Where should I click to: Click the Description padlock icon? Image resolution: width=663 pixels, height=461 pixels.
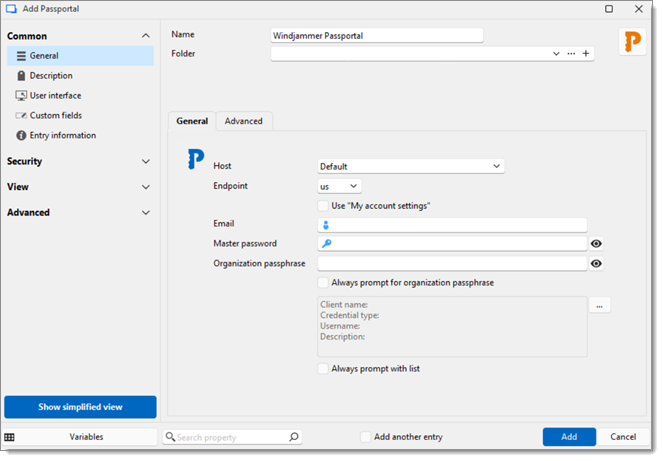[21, 76]
